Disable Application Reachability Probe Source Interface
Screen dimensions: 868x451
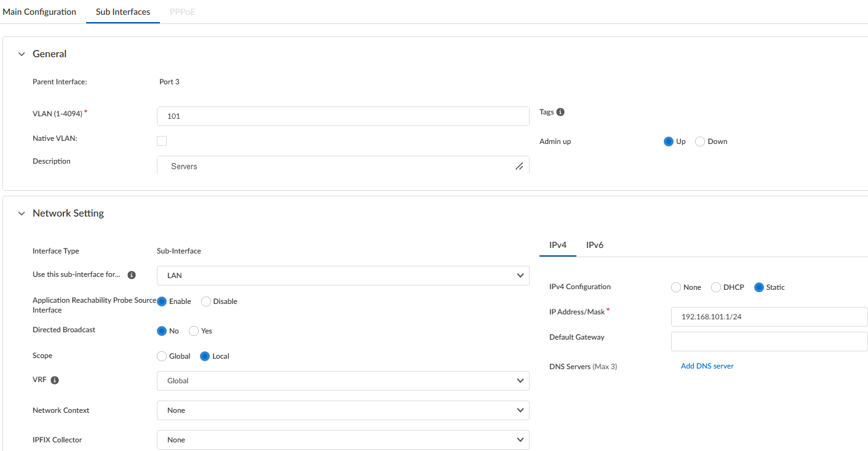206,301
